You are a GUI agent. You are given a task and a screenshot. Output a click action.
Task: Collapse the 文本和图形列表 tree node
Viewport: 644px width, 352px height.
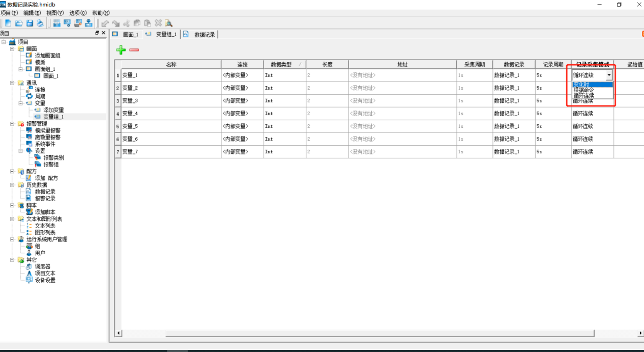[12, 219]
